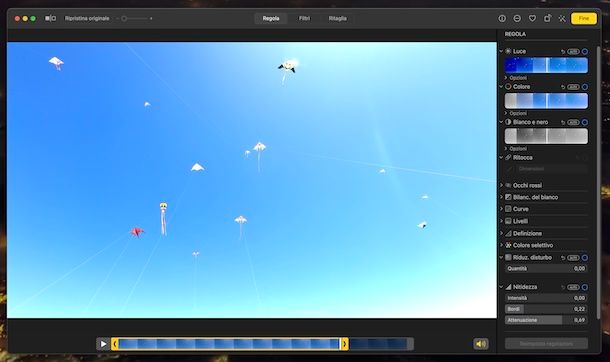
Task: Switch to the Filtri tab
Action: tap(304, 18)
